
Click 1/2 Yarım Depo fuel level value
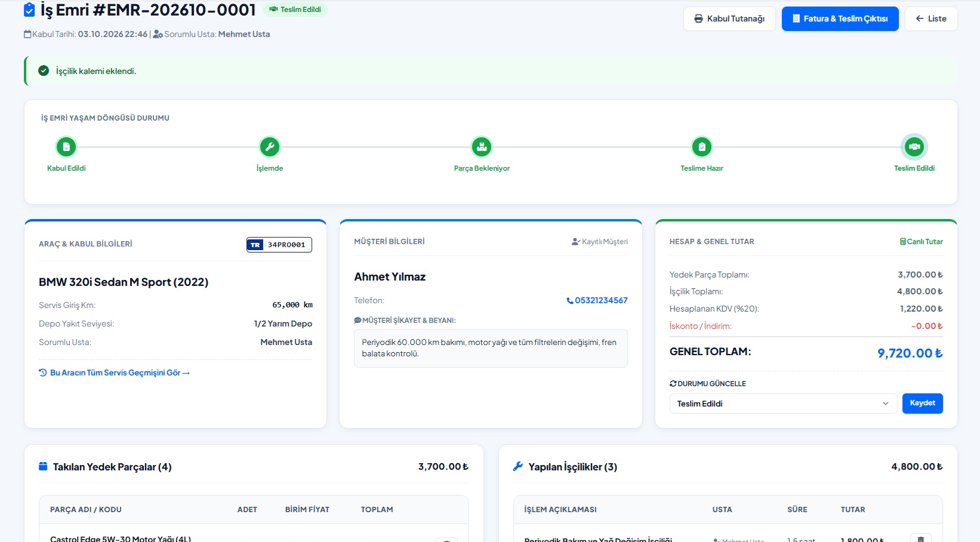point(283,324)
